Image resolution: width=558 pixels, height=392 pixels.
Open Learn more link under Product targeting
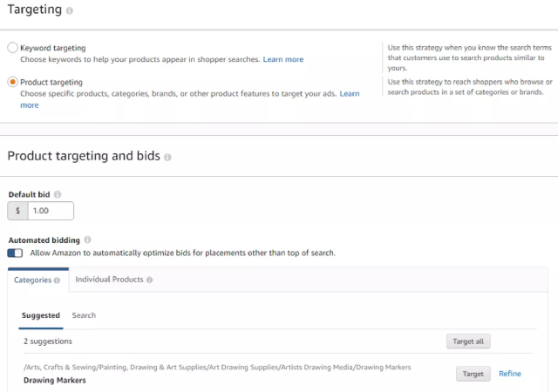point(349,93)
